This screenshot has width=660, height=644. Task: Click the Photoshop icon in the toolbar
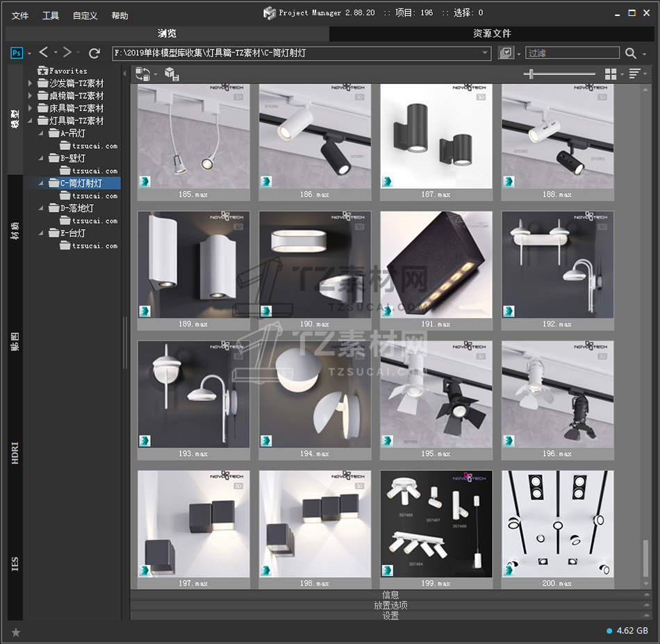[x=17, y=53]
